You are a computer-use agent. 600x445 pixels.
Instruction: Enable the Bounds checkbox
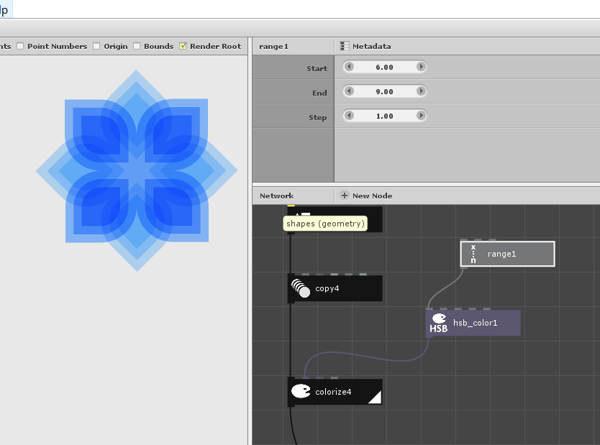[x=137, y=46]
